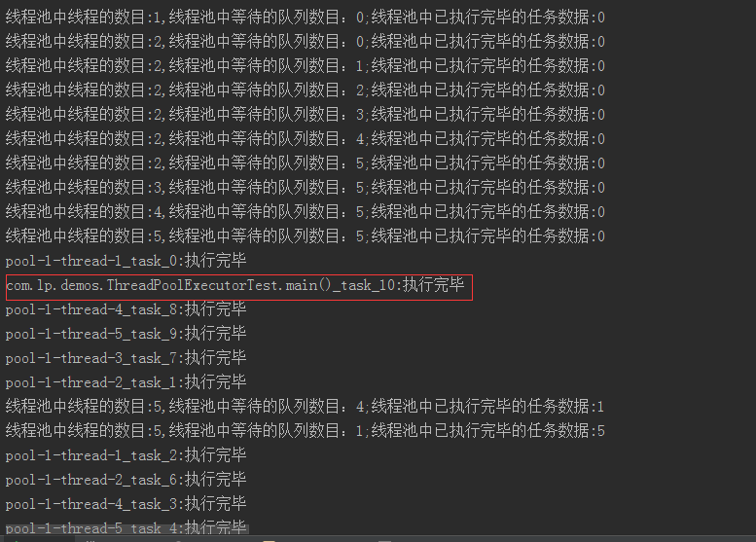Click the highlighted main()_task_10 output line
Screen dimensions: 756x542
[x=235, y=285]
